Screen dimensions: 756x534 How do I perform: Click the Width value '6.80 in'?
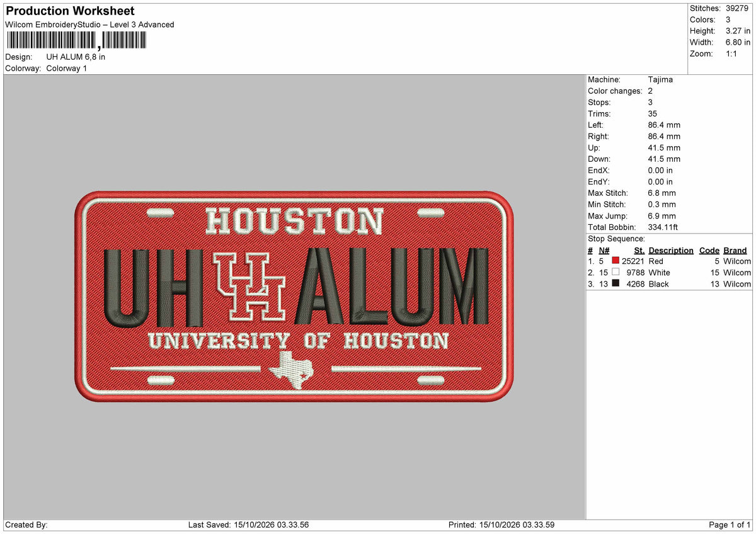(738, 42)
